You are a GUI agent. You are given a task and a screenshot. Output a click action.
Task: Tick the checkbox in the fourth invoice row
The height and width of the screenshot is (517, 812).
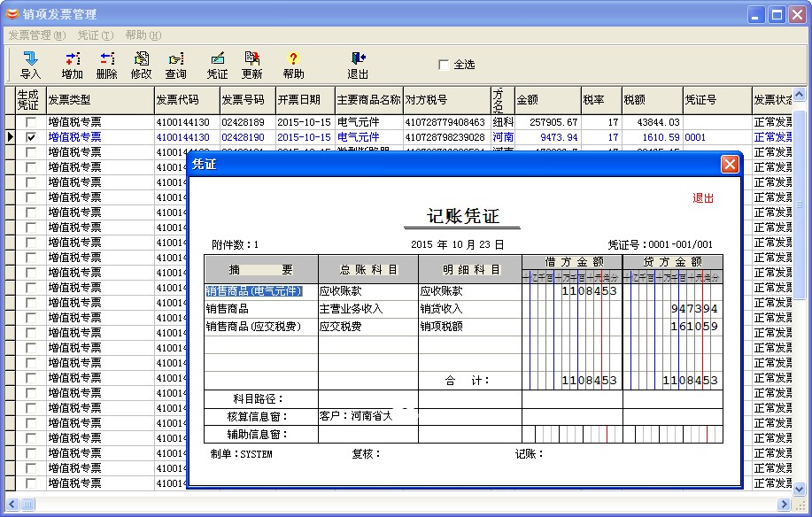tap(31, 167)
